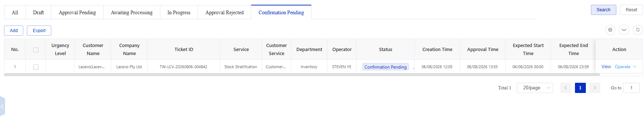This screenshot has width=644, height=132.
Task: Select page number 1 button
Action: tap(580, 88)
